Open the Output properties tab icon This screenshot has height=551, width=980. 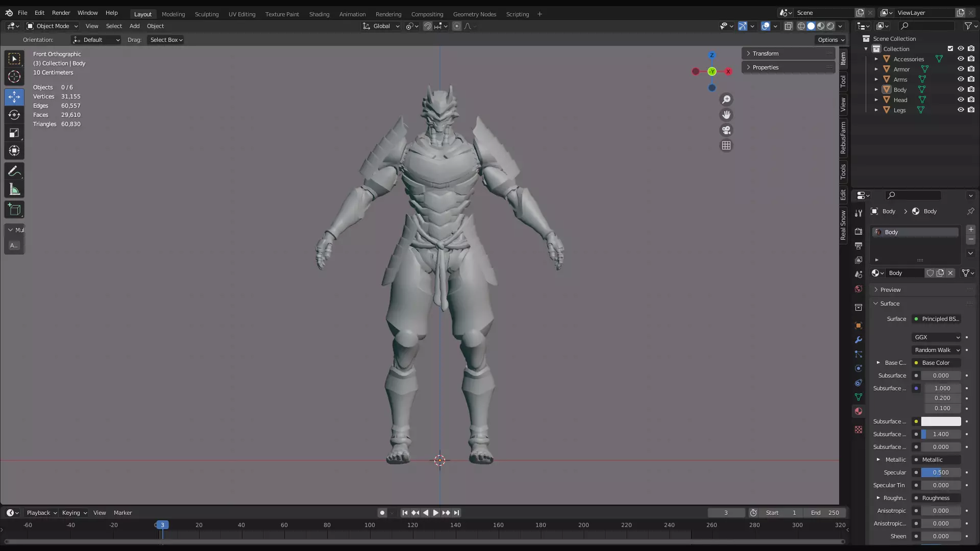(859, 246)
